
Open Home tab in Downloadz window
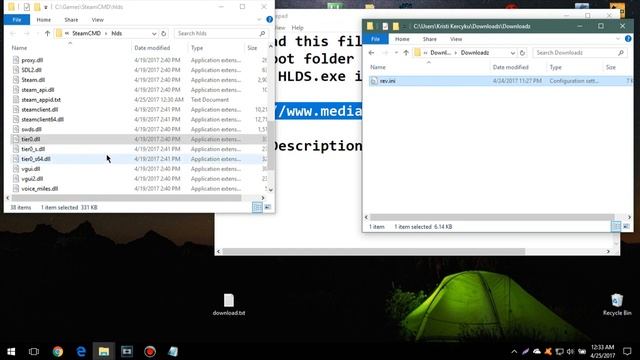(x=402, y=39)
